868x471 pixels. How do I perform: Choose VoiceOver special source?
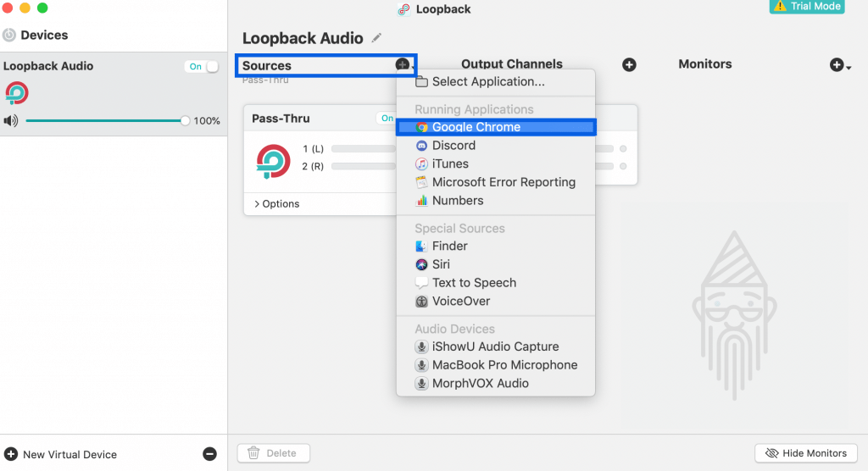click(496, 301)
